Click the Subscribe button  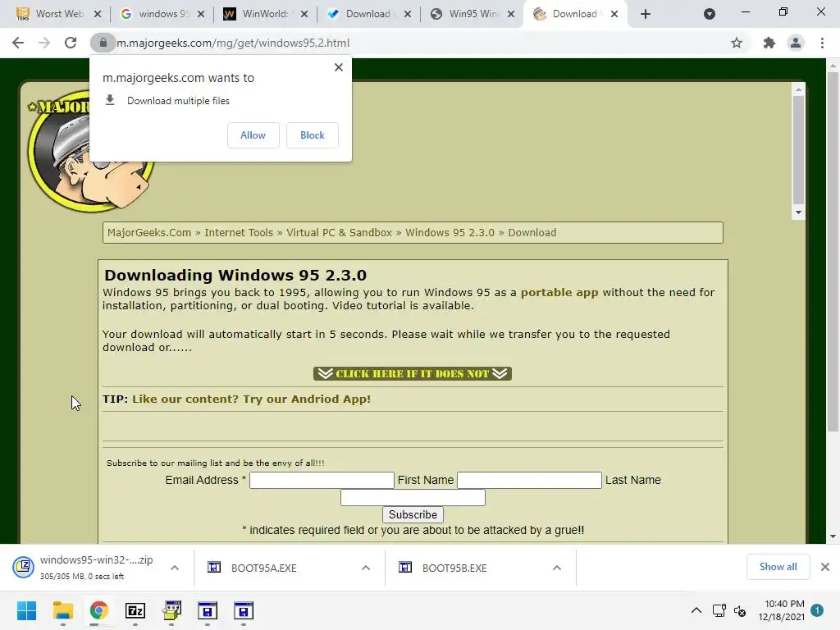[413, 514]
